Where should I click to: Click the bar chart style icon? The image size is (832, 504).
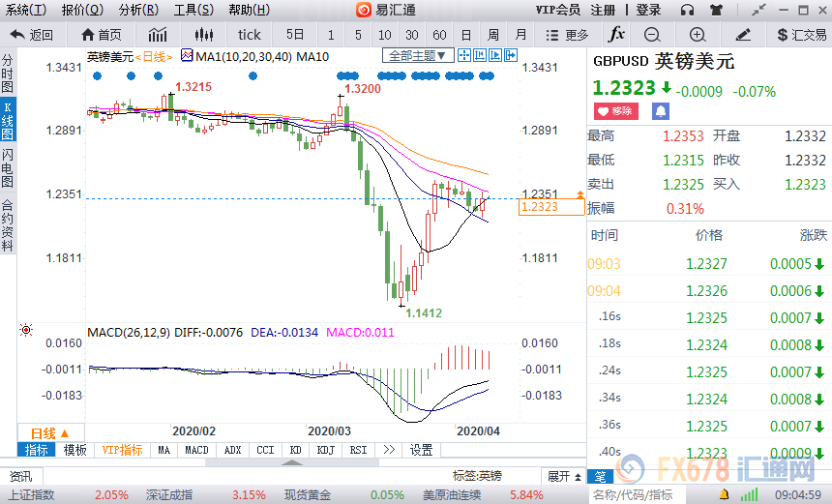[158, 35]
